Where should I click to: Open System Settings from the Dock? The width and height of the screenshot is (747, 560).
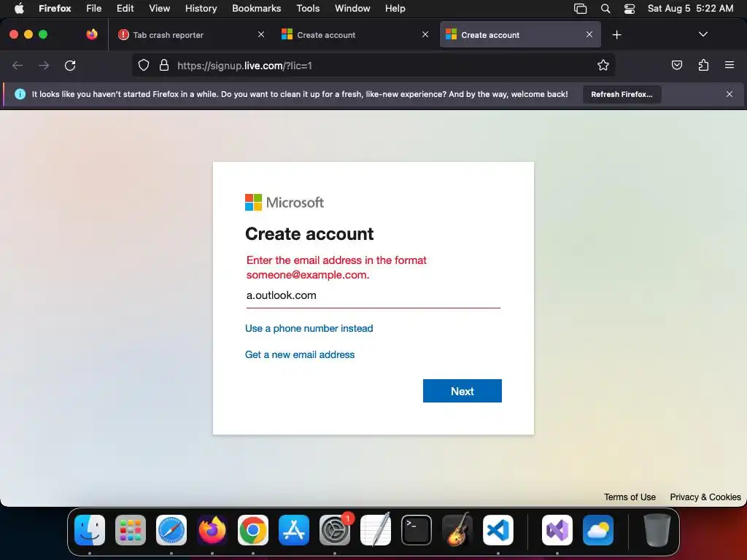335,530
